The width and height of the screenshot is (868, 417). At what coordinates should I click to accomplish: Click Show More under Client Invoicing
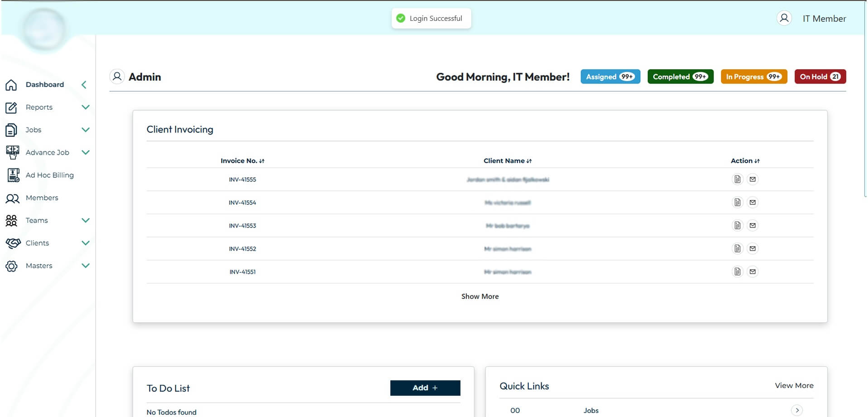click(480, 296)
